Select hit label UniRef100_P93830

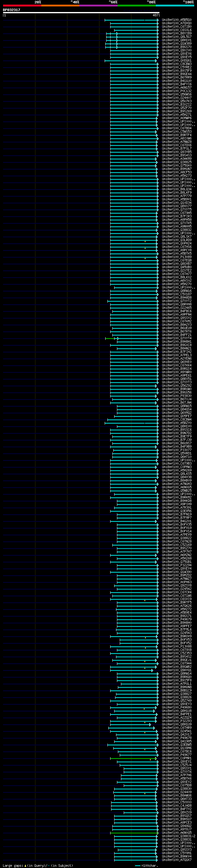click(x=177, y=396)
